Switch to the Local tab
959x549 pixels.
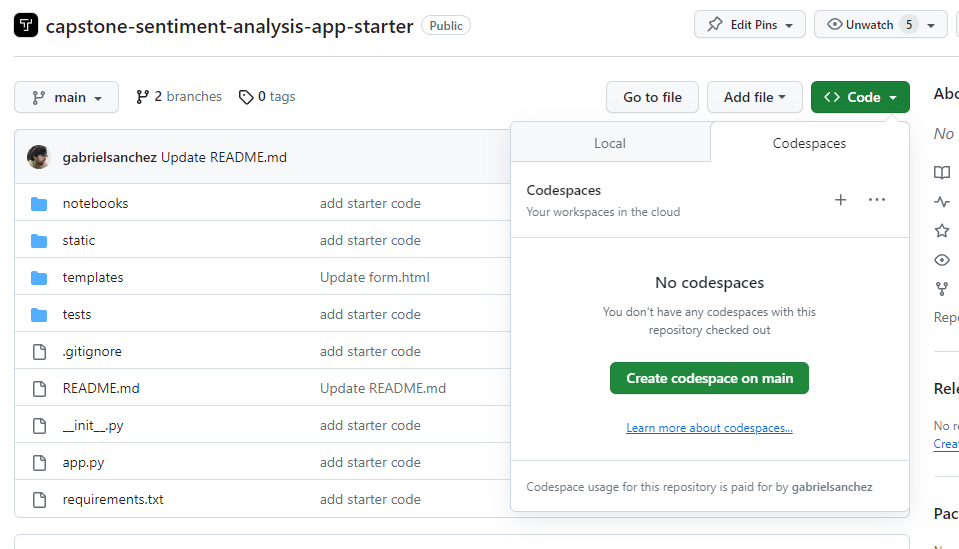(610, 143)
